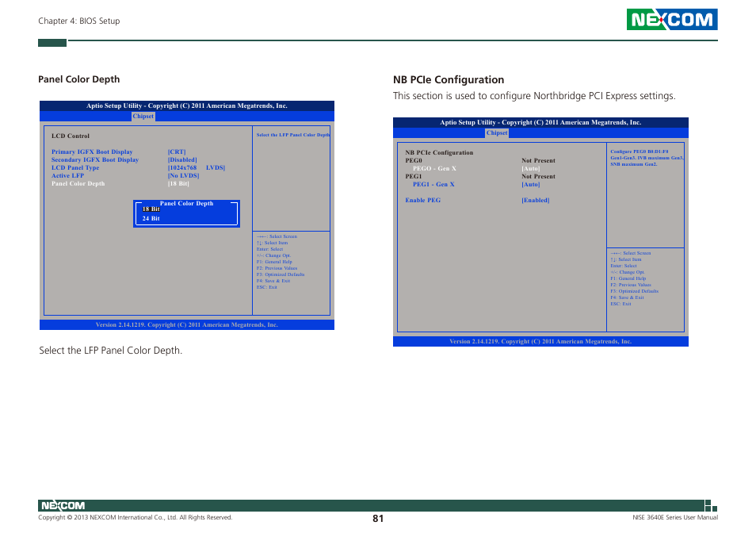Screen dimensions: 756x533
Task: Click the [Disabled] value for Secondary IGFX
Action: pos(182,159)
